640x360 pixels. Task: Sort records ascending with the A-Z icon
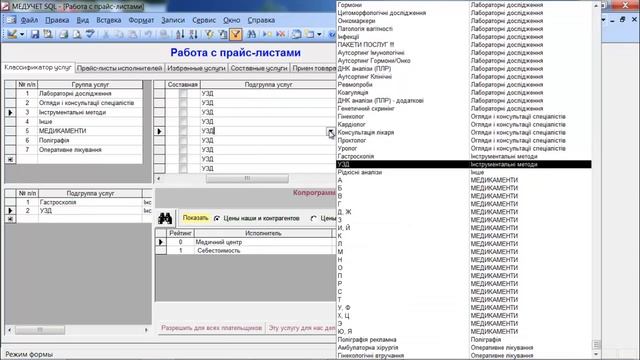(x=180, y=35)
